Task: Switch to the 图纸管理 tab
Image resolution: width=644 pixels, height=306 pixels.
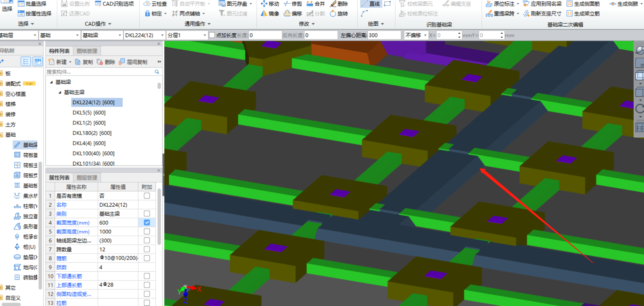Action: 87,51
